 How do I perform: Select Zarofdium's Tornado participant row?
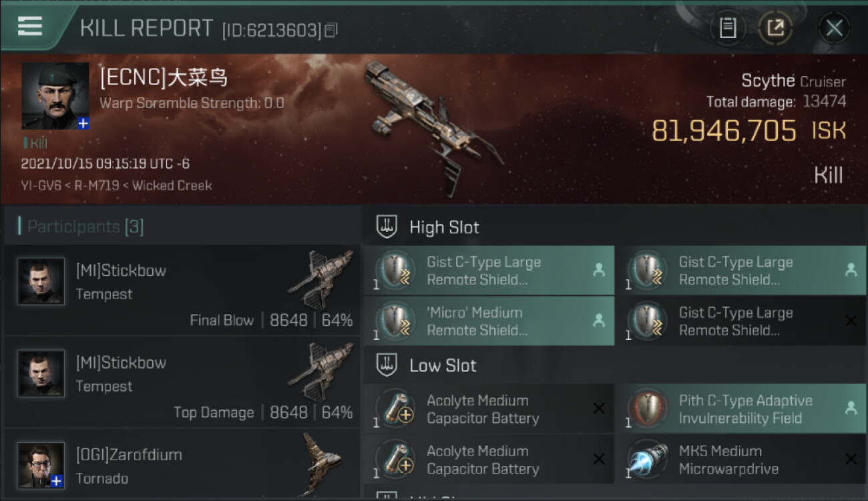point(182,465)
